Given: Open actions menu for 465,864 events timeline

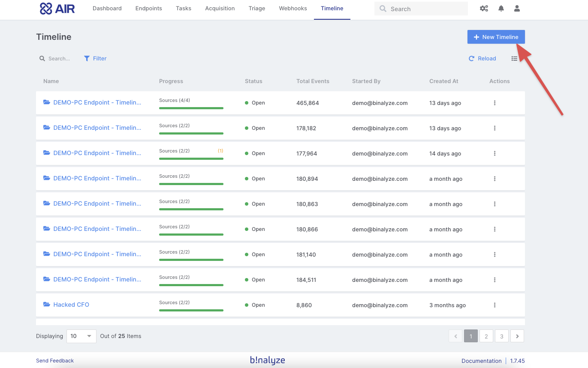Looking at the screenshot, I should tap(495, 103).
